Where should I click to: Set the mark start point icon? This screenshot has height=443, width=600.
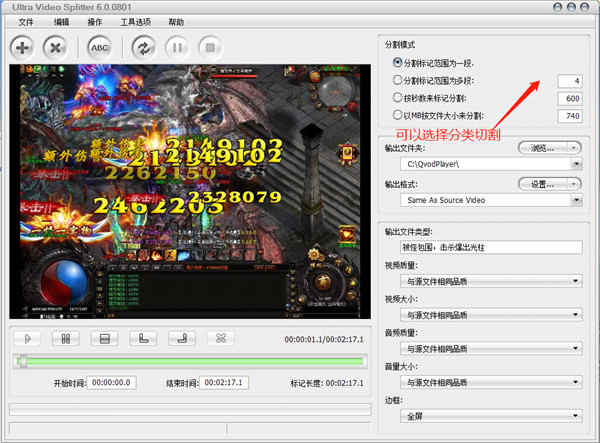click(x=143, y=339)
